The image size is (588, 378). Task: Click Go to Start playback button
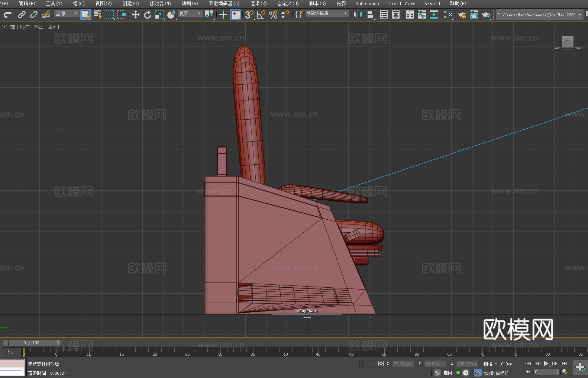(528, 364)
